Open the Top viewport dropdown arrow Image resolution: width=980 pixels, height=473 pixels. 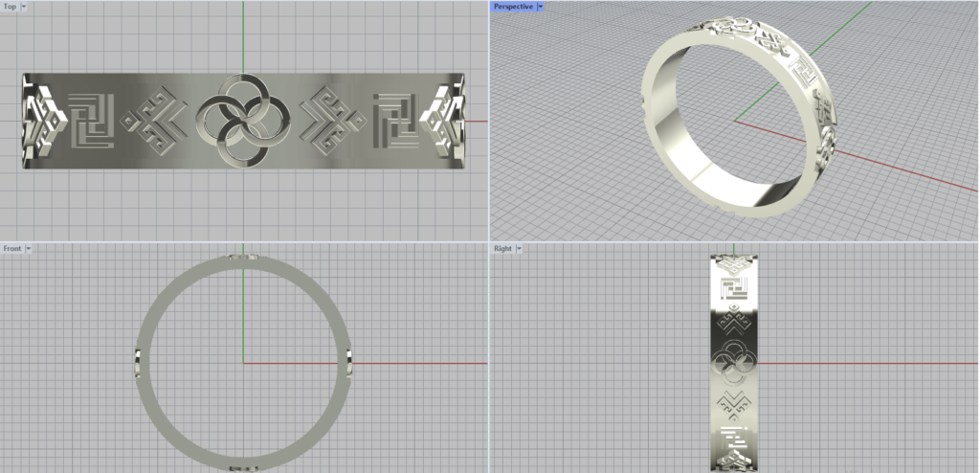coord(24,6)
